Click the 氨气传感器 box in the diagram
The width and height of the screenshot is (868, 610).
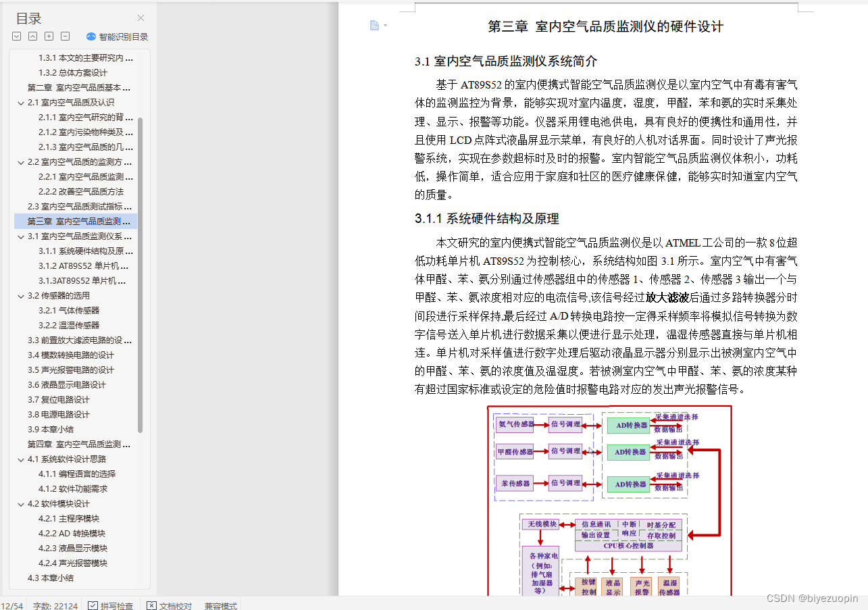[515, 426]
